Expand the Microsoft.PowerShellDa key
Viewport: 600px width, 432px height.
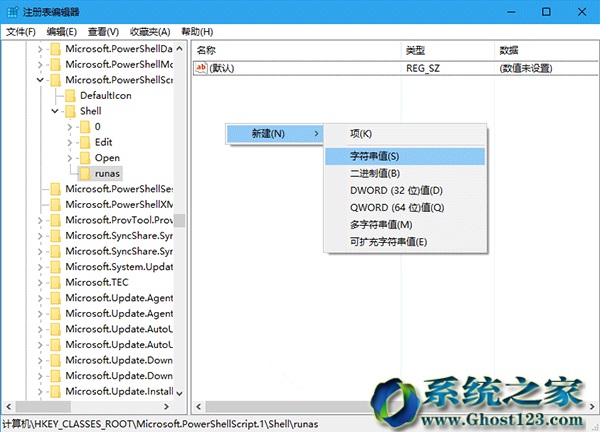click(x=40, y=49)
